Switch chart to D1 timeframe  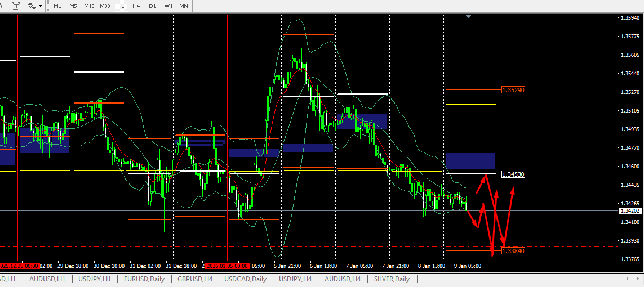(x=152, y=6)
